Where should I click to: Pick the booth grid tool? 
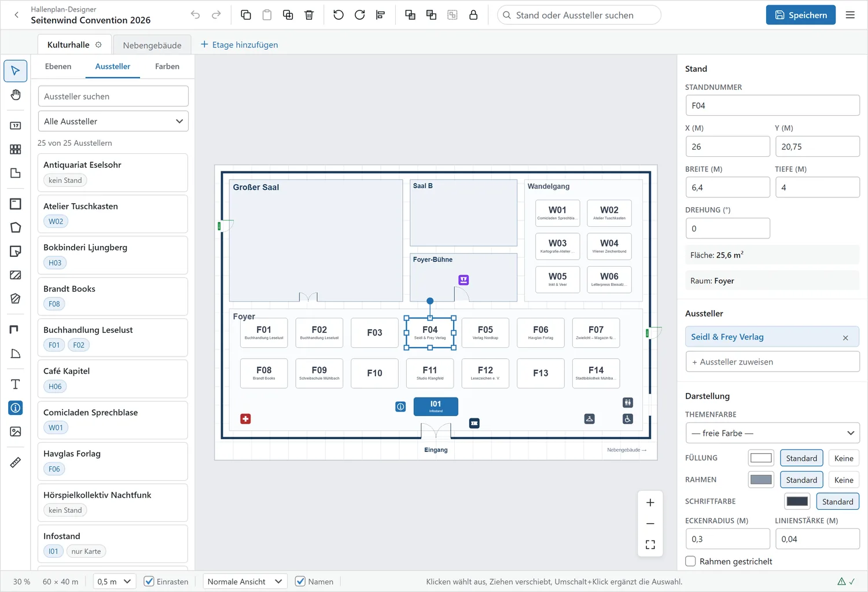point(16,149)
